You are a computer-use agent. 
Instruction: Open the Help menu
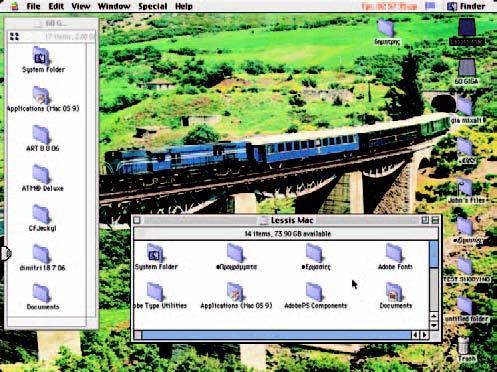pyautogui.click(x=184, y=6)
